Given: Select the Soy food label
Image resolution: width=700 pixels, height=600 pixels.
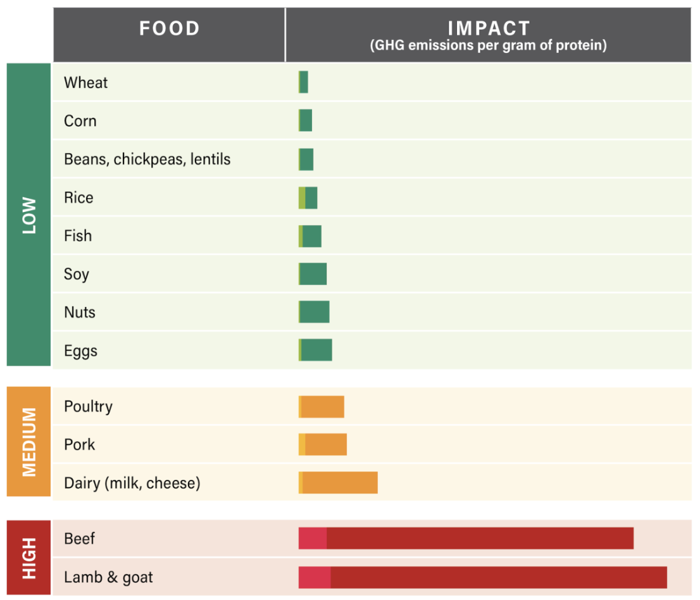Looking at the screenshot, I should (x=77, y=274).
